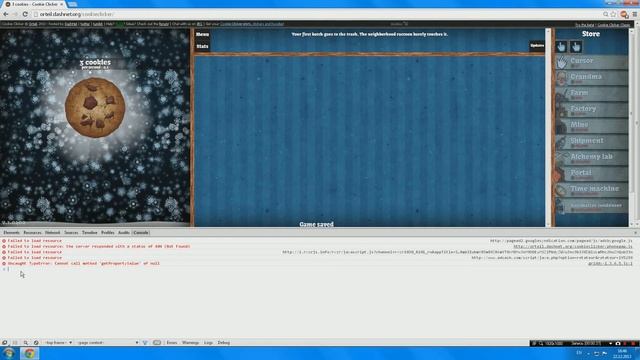Buy a Cursor from the Store

(591, 62)
